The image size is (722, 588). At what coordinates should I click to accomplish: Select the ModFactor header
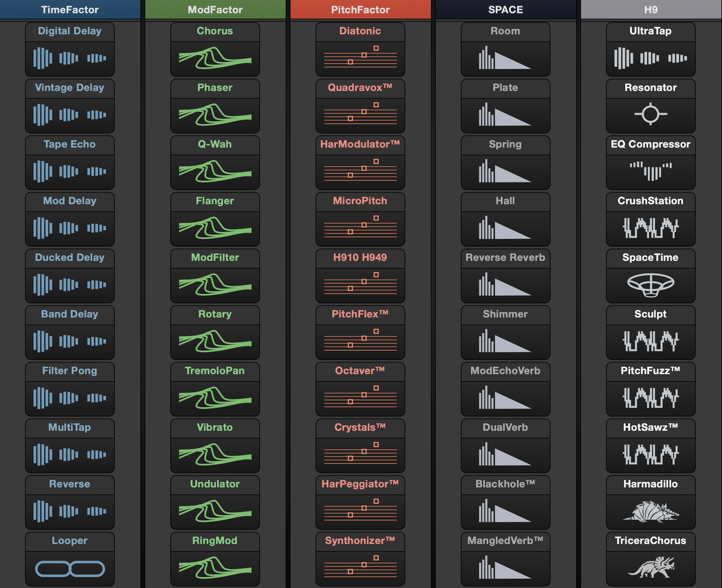pyautogui.click(x=215, y=10)
